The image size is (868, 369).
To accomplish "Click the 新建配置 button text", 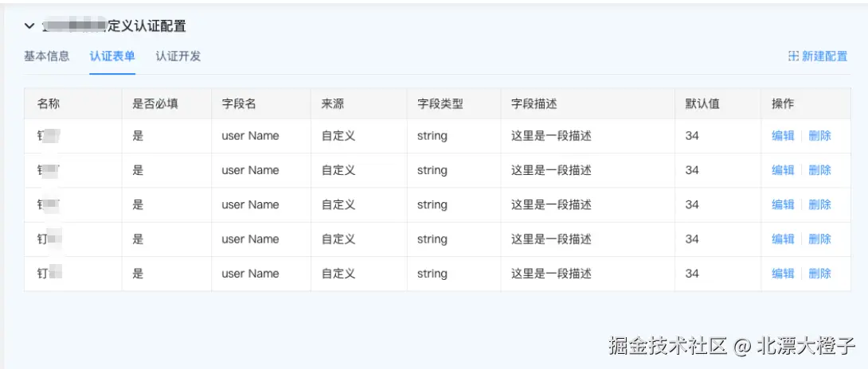I will tap(824, 56).
